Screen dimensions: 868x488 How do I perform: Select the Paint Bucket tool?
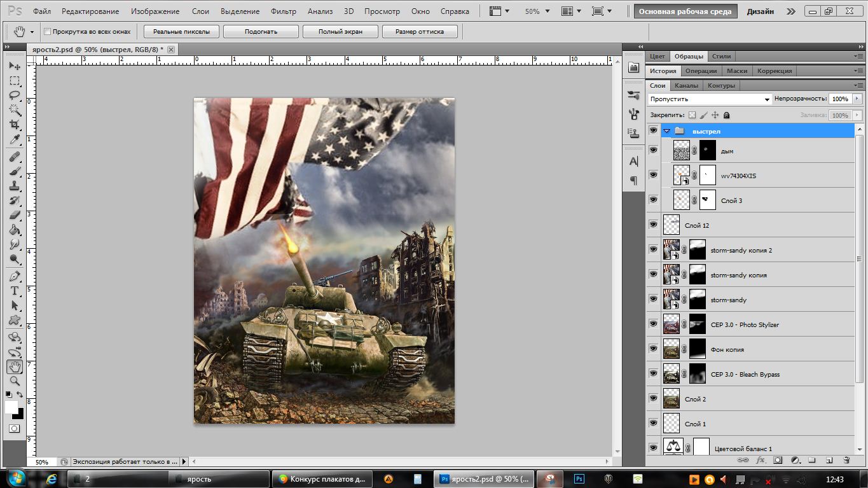click(15, 230)
